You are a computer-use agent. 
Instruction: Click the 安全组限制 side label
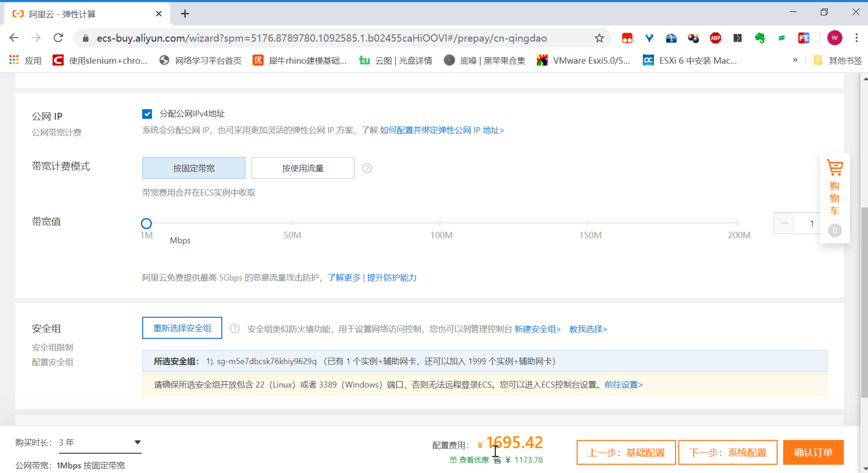[x=52, y=347]
